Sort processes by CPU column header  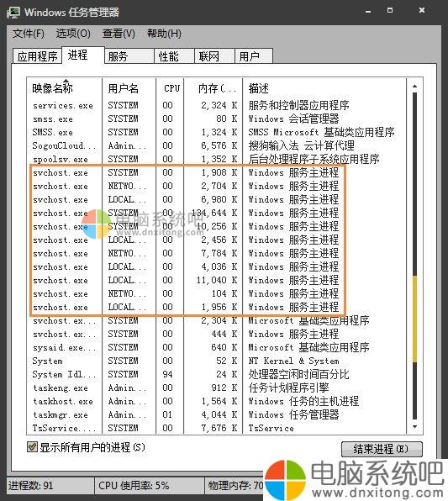click(x=170, y=88)
